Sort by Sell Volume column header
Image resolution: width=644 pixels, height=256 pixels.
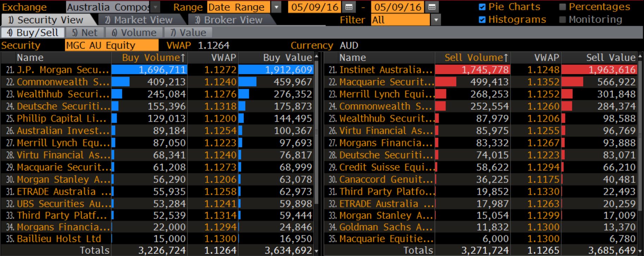coord(472,58)
